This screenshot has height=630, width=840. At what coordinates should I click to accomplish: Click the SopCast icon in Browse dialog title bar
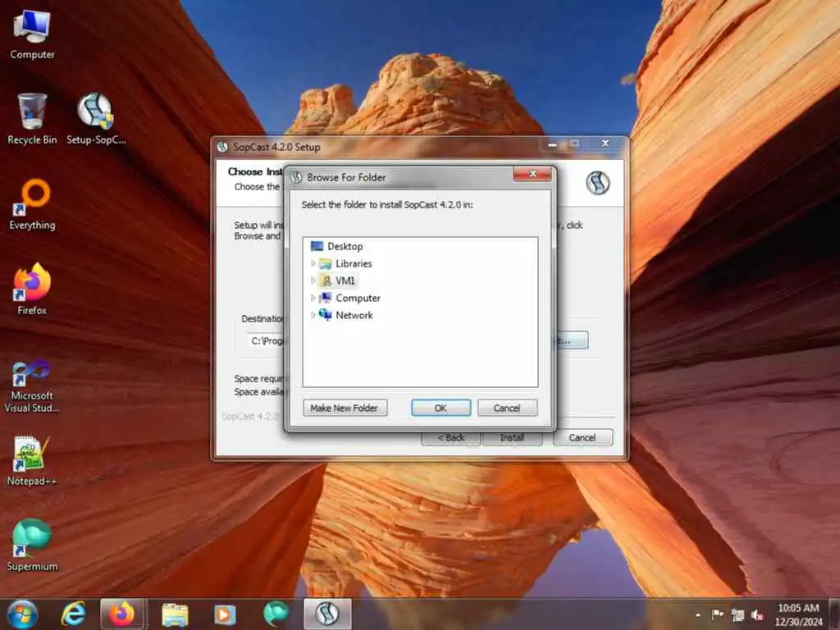[x=296, y=177]
